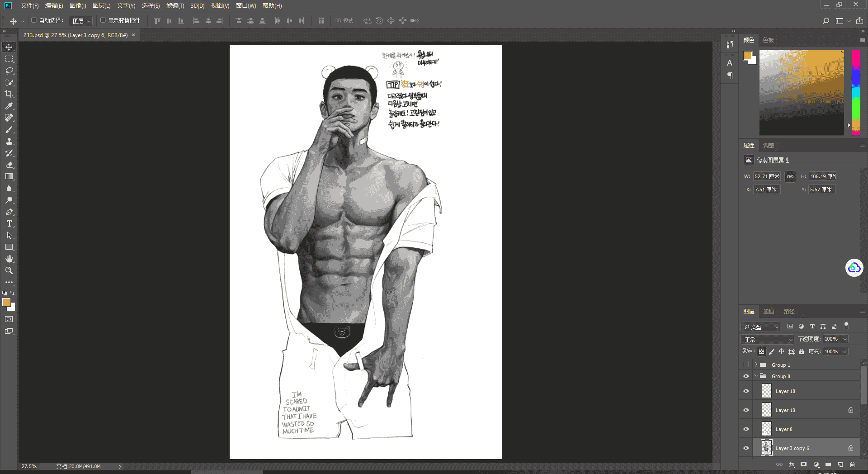Select the Eraser tool

click(x=9, y=165)
